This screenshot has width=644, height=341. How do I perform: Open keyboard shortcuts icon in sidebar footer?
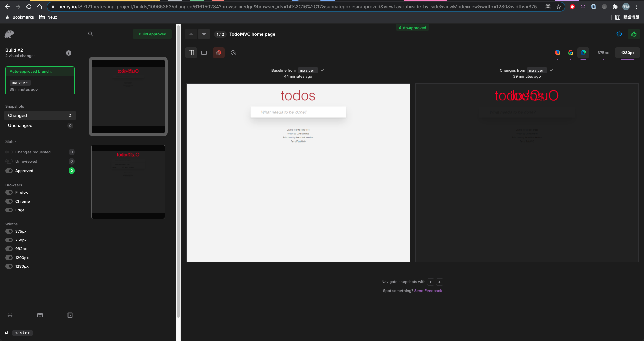click(x=40, y=315)
